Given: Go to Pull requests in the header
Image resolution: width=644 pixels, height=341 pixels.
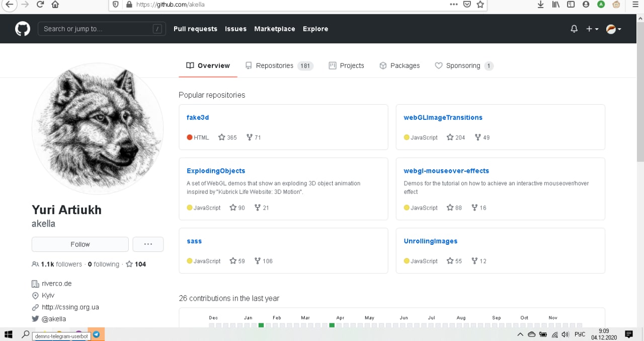Looking at the screenshot, I should tap(195, 29).
